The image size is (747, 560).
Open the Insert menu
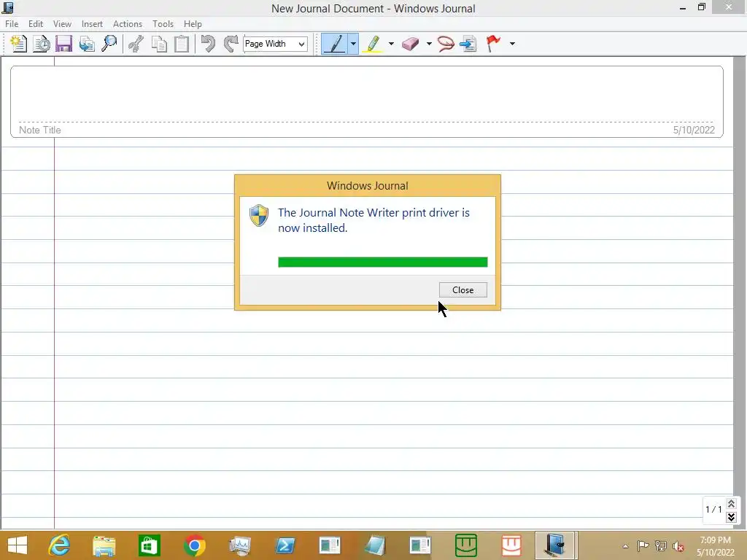(92, 24)
